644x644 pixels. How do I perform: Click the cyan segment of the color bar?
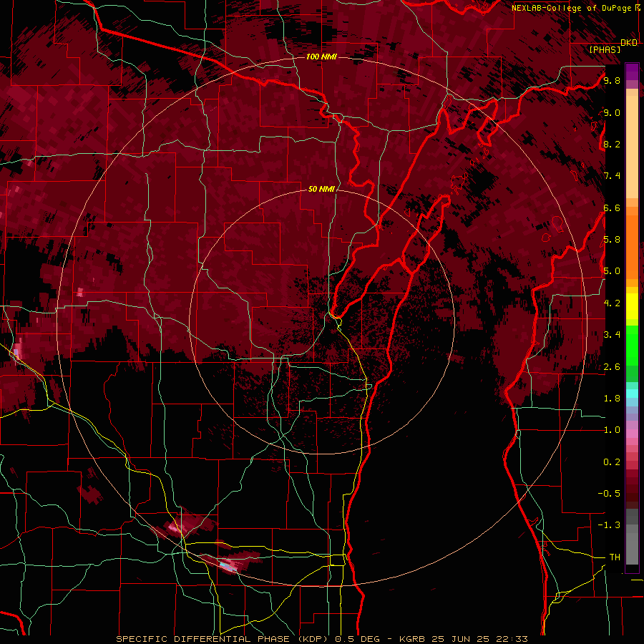(632, 394)
